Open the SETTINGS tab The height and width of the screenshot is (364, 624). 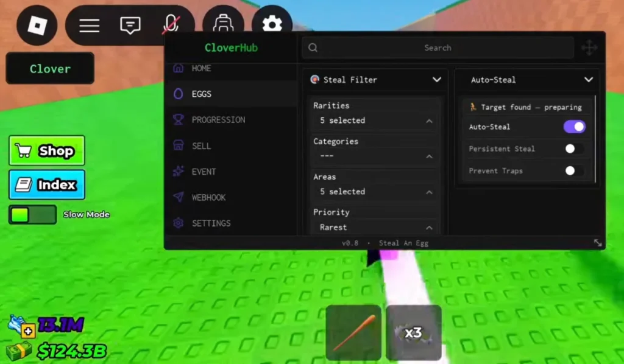[x=231, y=223]
